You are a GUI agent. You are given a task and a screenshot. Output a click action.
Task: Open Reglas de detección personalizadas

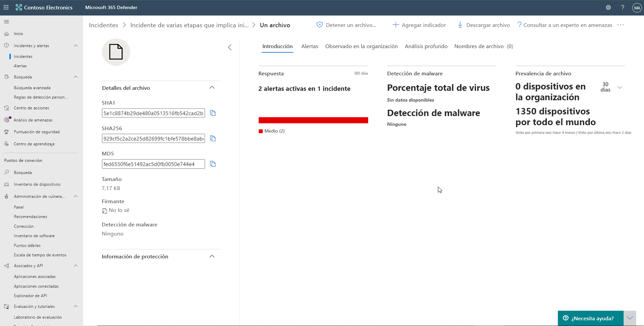tap(41, 97)
